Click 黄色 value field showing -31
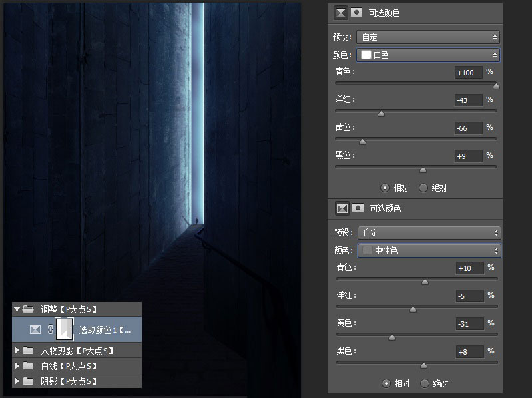The height and width of the screenshot is (398, 532). (x=470, y=323)
